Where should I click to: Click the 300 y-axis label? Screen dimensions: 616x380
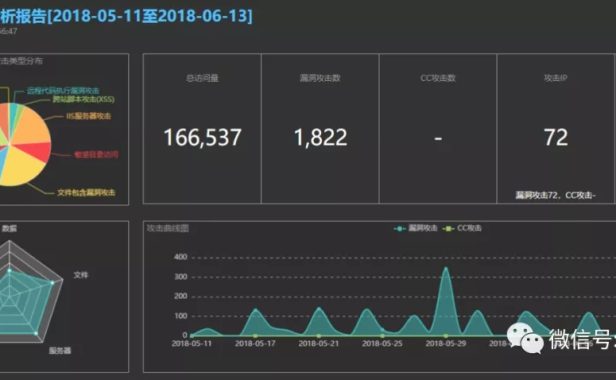click(x=181, y=277)
